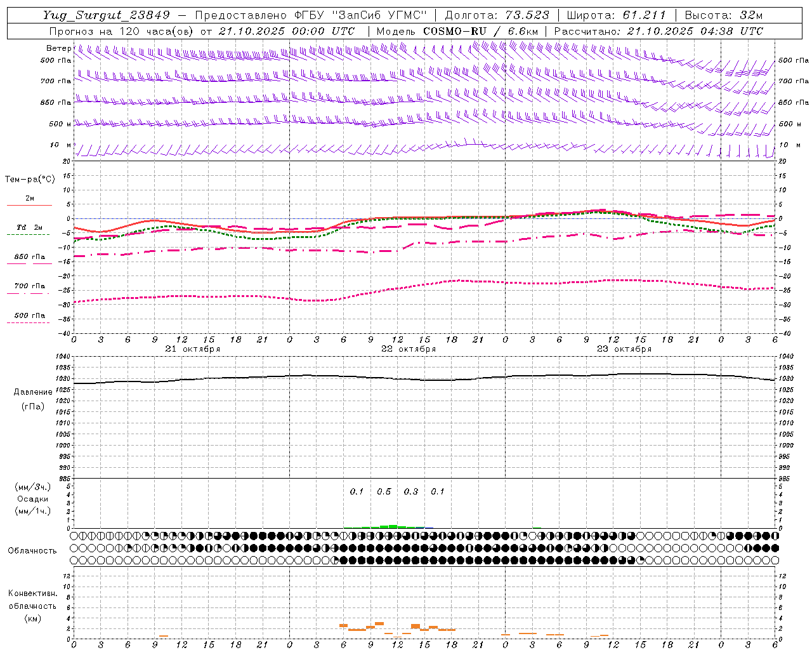Click the longitude value Долгота: 73.523
Image resolution: width=812 pixels, height=650 pixels.
[497, 15]
